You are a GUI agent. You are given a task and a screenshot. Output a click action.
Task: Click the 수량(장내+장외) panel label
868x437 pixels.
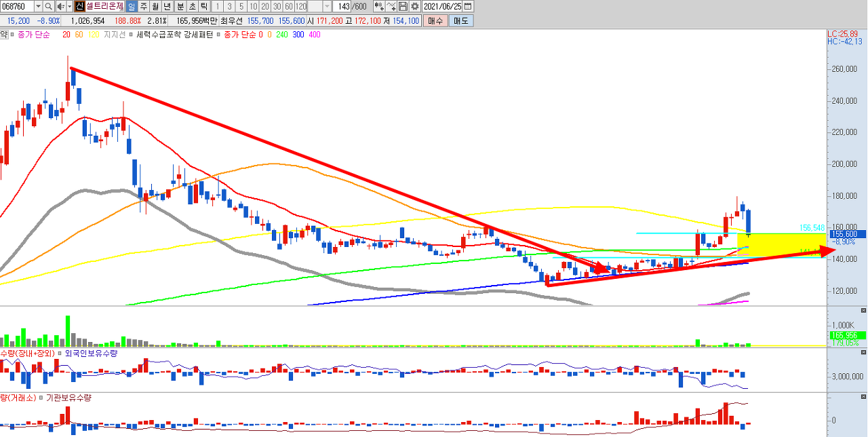coord(28,354)
